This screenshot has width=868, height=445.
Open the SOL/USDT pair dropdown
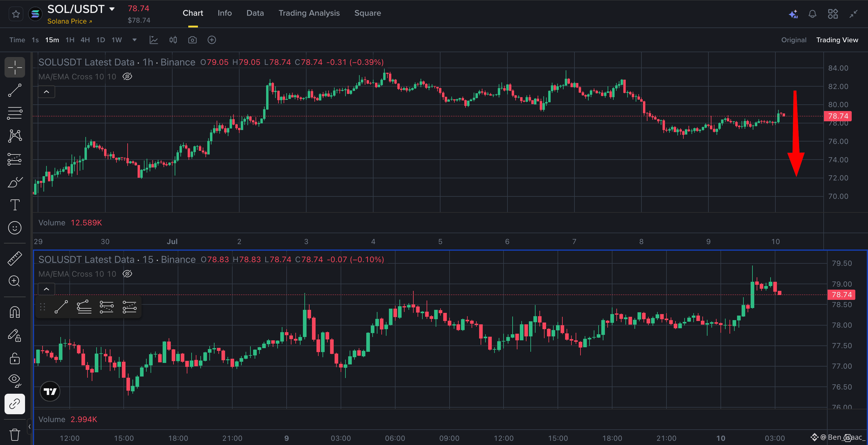point(112,9)
